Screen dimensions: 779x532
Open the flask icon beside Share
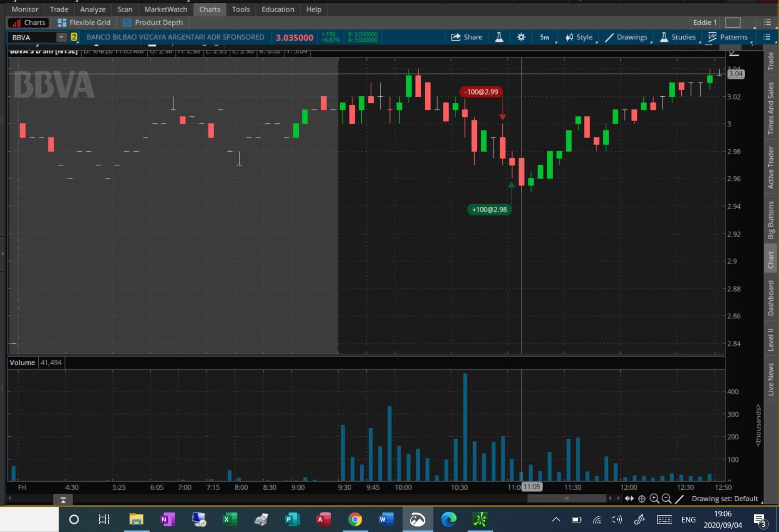499,37
